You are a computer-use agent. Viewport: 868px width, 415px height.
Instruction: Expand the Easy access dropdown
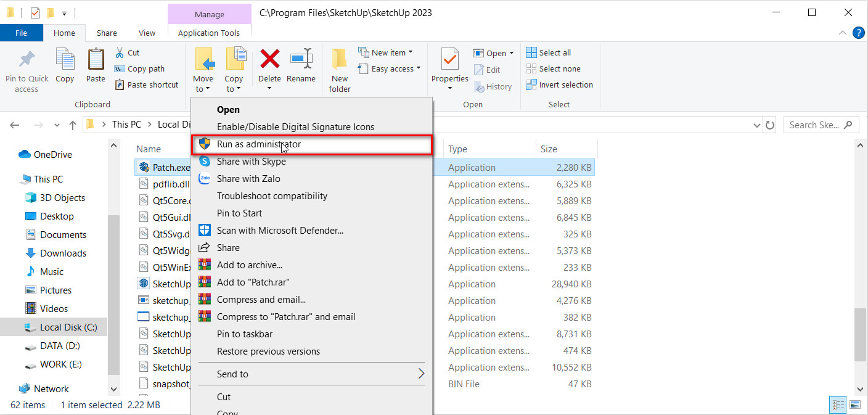click(395, 68)
